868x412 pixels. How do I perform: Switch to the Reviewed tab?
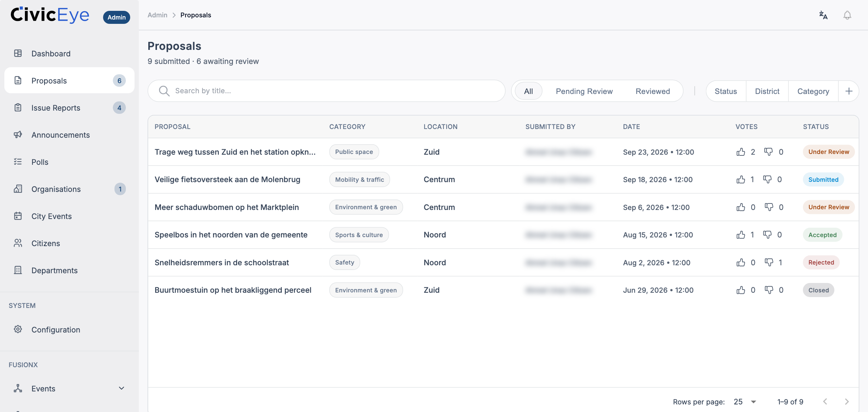(x=652, y=91)
